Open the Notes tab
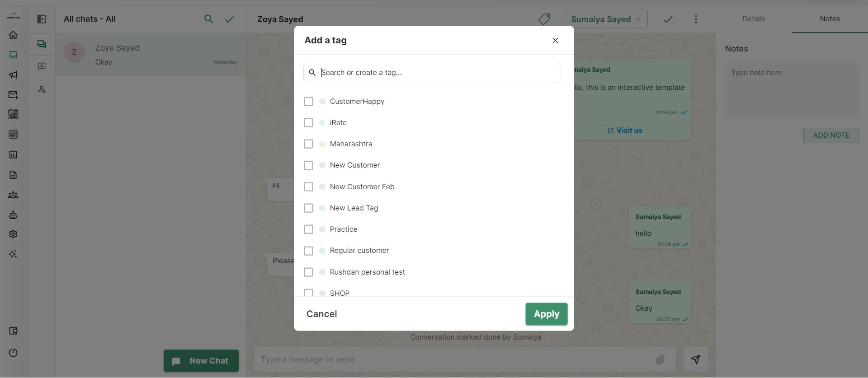This screenshot has height=378, width=868. [x=830, y=19]
